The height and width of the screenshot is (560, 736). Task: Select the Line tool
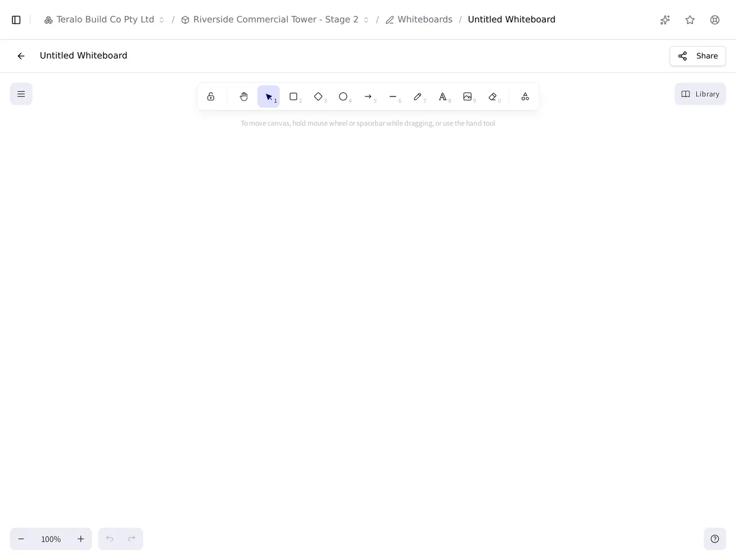point(393,97)
